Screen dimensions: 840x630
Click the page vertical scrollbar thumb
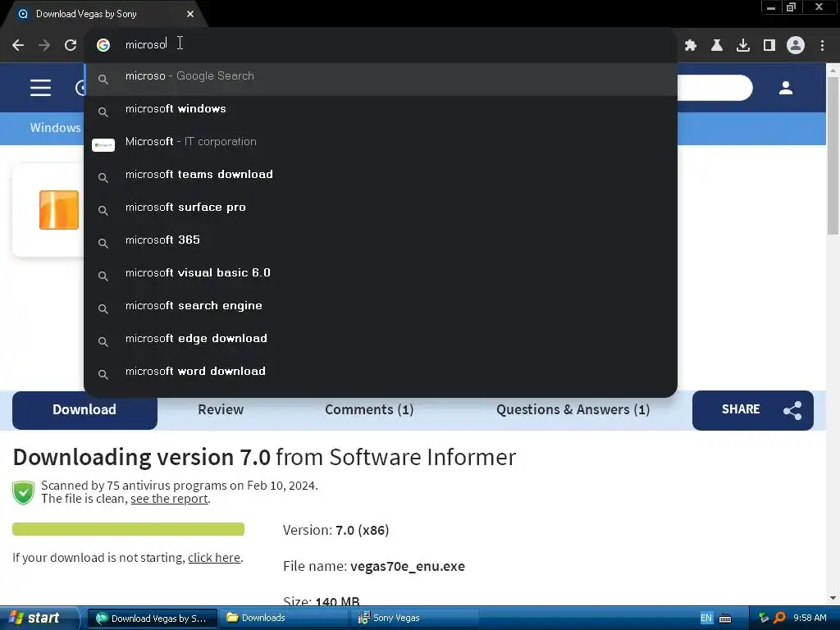pos(833,155)
